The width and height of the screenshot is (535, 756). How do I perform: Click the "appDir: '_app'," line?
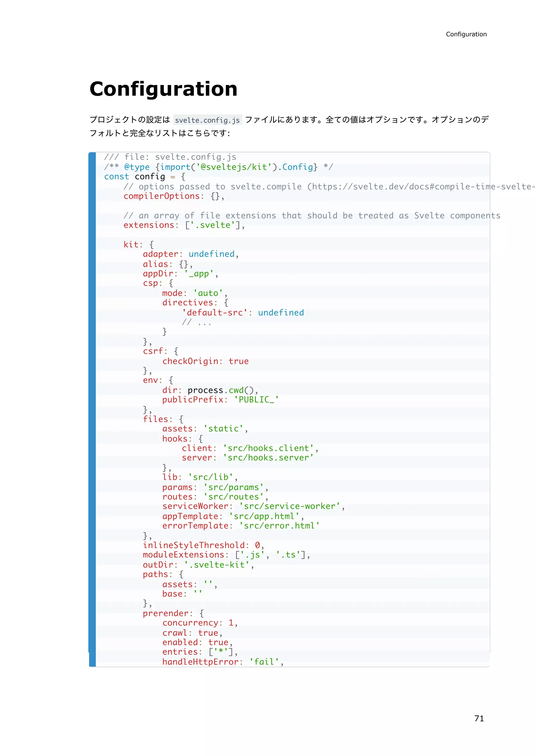(x=181, y=274)
